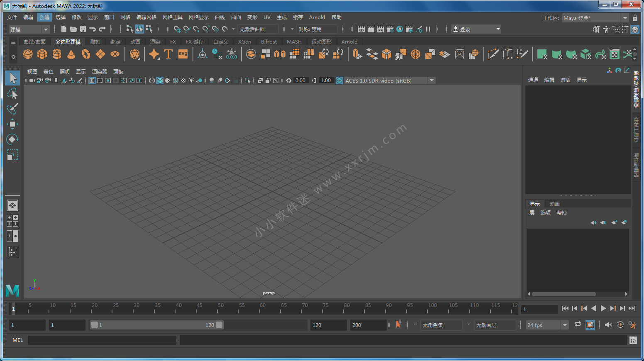
Task: Select the Select tool arrow in toolbox
Action: tap(12, 78)
